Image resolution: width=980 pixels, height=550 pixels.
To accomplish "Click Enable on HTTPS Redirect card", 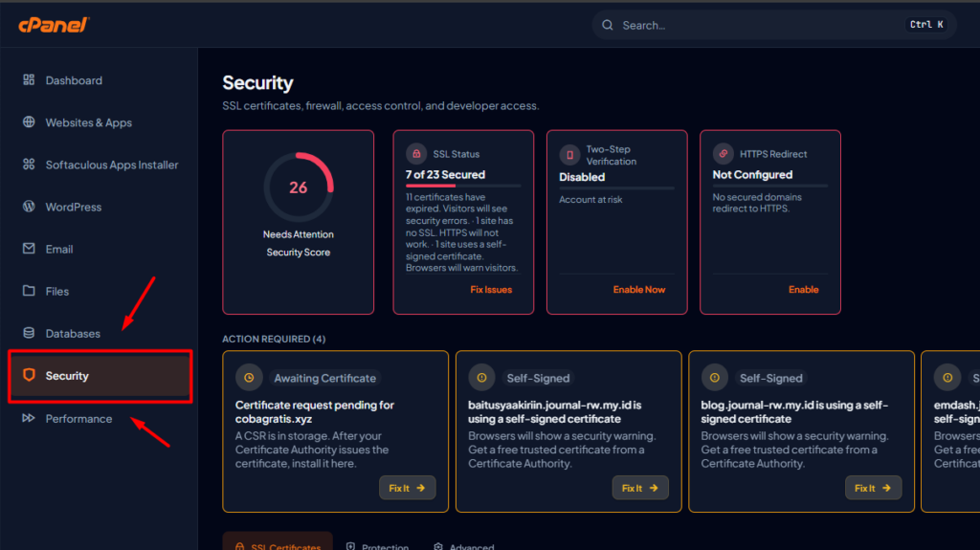I will (803, 290).
